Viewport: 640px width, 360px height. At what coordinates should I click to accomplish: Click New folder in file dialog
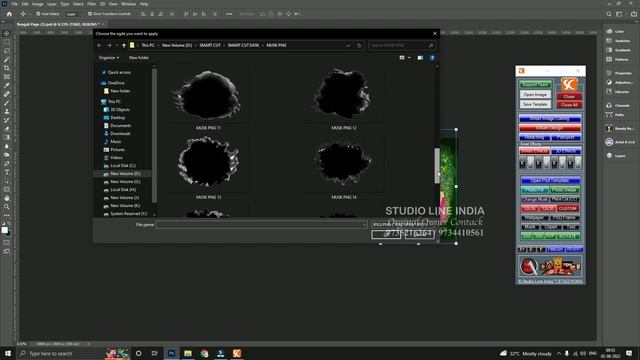pos(139,58)
